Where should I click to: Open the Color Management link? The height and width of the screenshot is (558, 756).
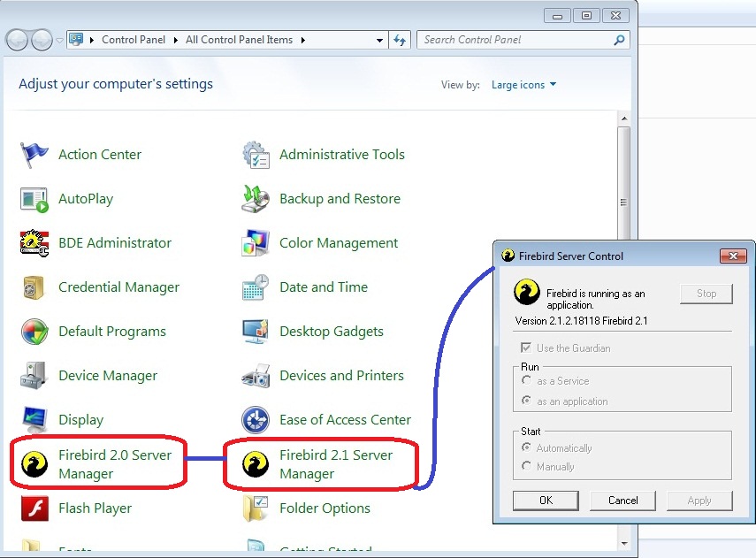point(339,243)
